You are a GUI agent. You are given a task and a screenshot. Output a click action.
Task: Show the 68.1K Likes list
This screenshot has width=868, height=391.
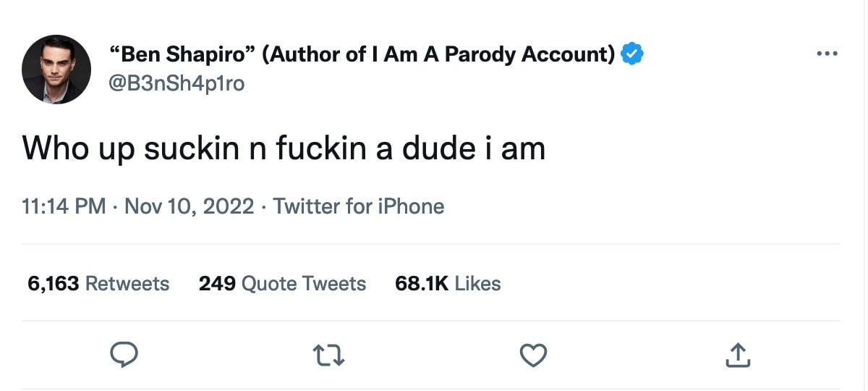tap(448, 283)
